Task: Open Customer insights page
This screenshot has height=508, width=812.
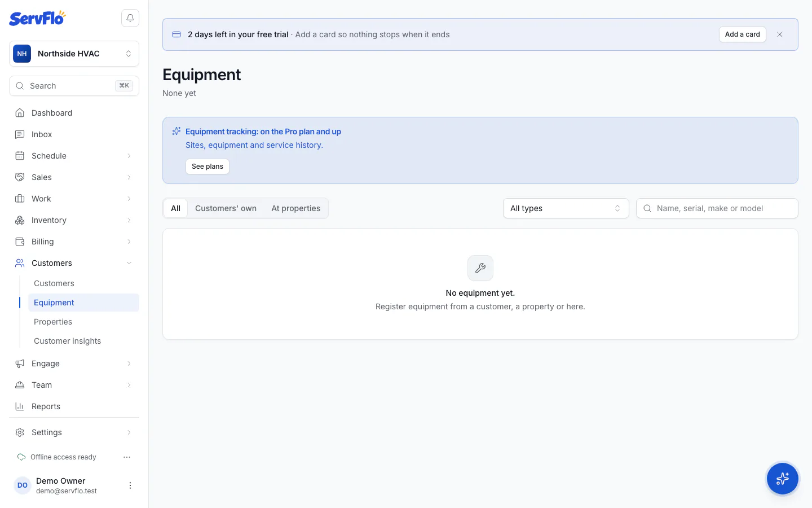Action: (x=83, y=341)
